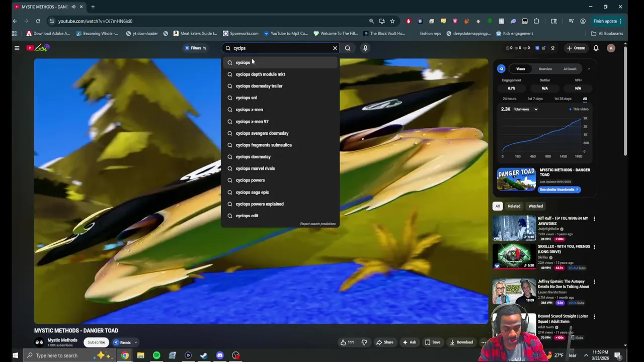Choose the suggestion "cyclops marvel rivals"
This screenshot has width=644, height=362.
[x=280, y=168]
